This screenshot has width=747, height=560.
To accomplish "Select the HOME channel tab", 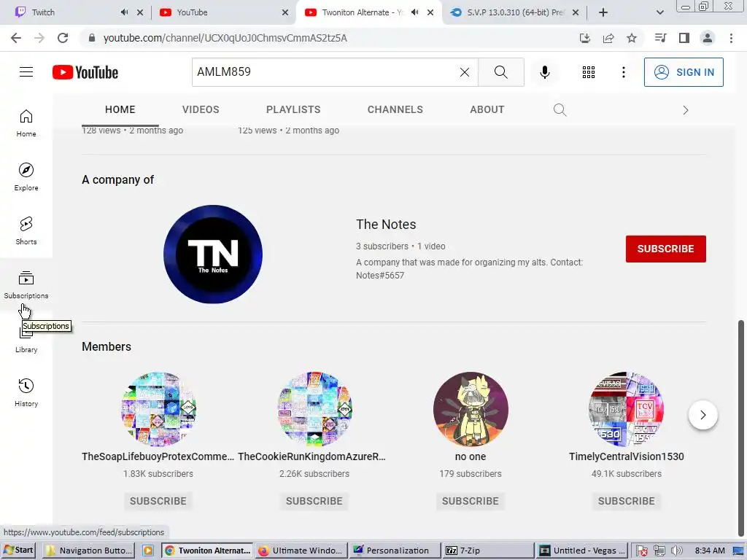I will point(120,109).
